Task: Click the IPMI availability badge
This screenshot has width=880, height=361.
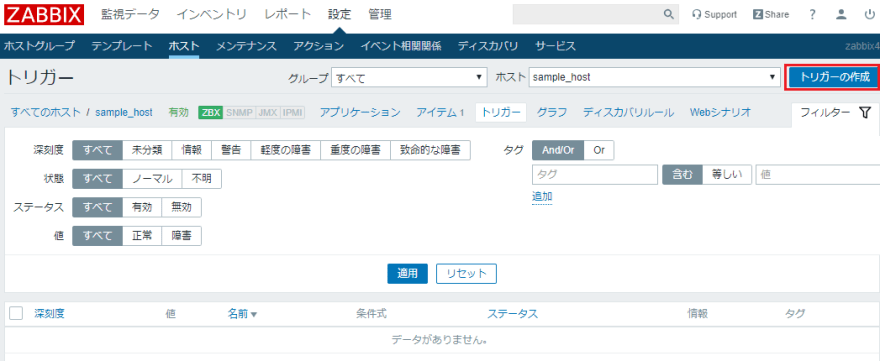Action: [292, 112]
